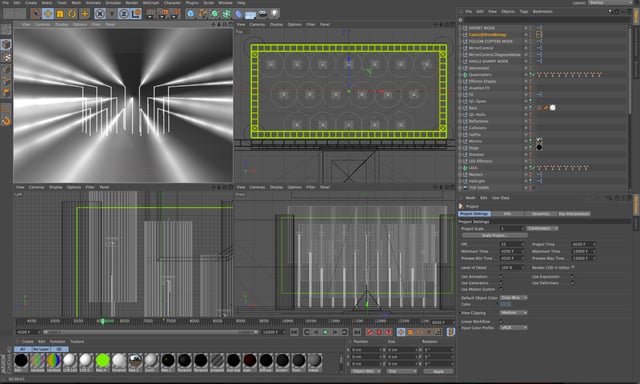Open the Simulate menu
640x384 pixels.
click(113, 3)
